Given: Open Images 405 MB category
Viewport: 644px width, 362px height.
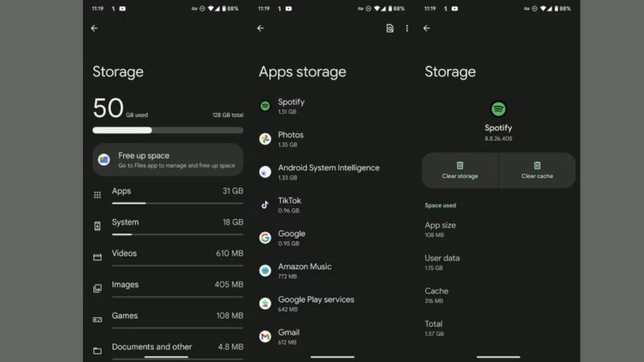Looking at the screenshot, I should pyautogui.click(x=168, y=288).
